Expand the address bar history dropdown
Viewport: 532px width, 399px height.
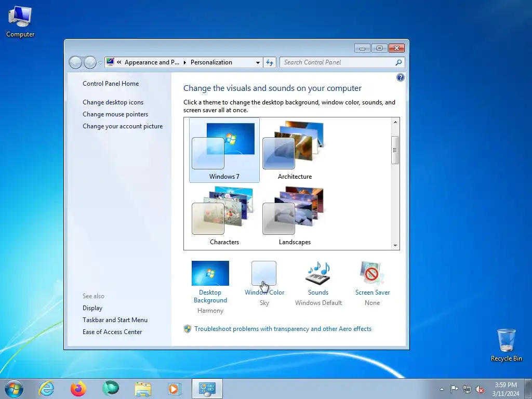258,62
